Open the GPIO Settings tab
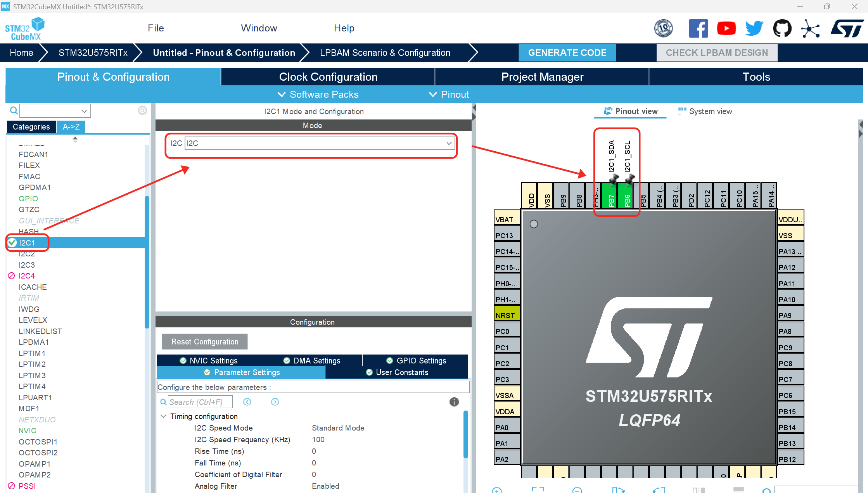This screenshot has height=493, width=868. pos(416,361)
